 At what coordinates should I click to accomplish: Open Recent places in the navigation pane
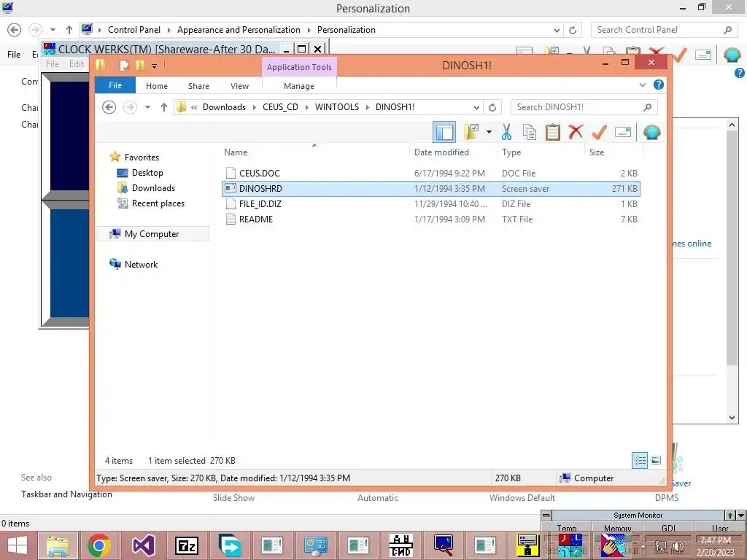tap(158, 203)
